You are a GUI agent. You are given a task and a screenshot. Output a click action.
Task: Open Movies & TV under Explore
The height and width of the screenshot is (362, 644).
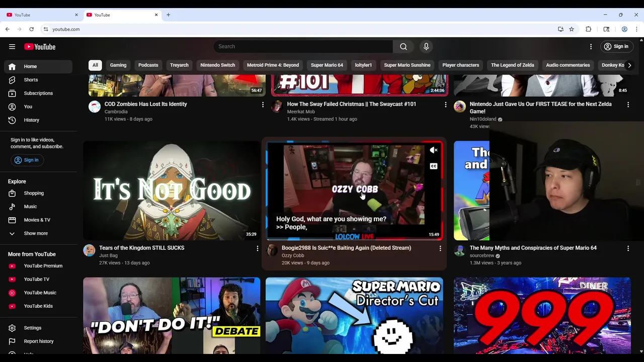tap(38, 220)
